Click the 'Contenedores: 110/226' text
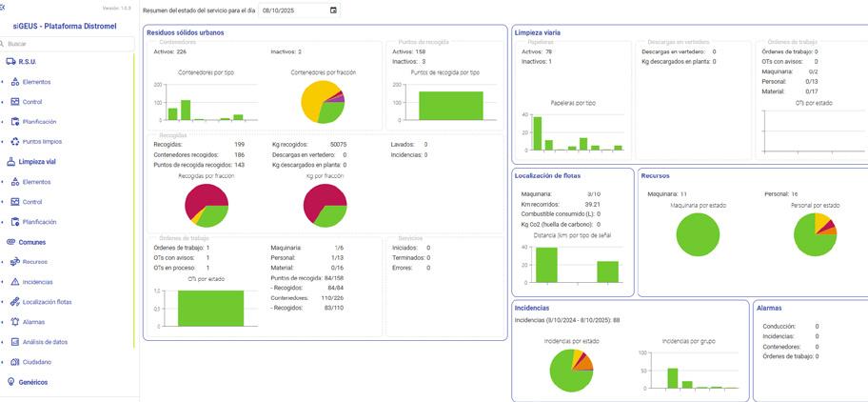 pyautogui.click(x=307, y=298)
